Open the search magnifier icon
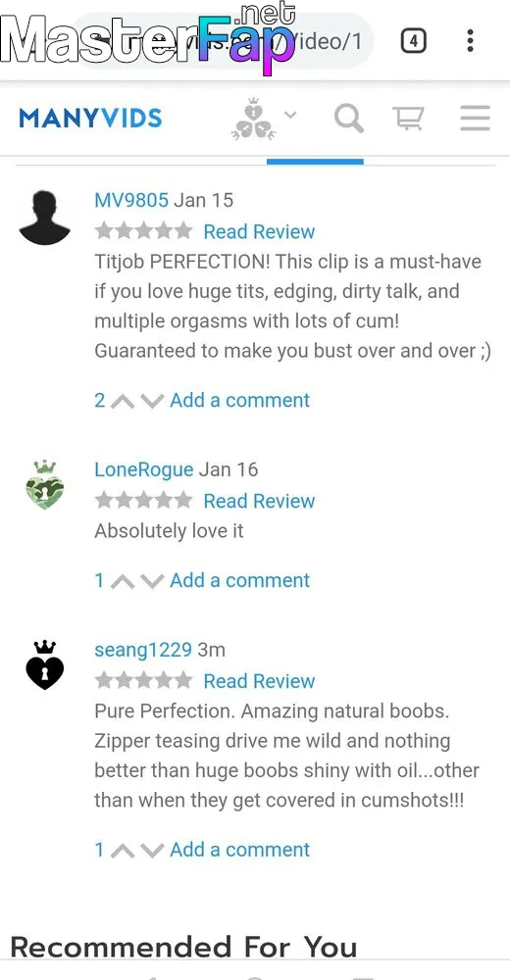 pos(348,119)
